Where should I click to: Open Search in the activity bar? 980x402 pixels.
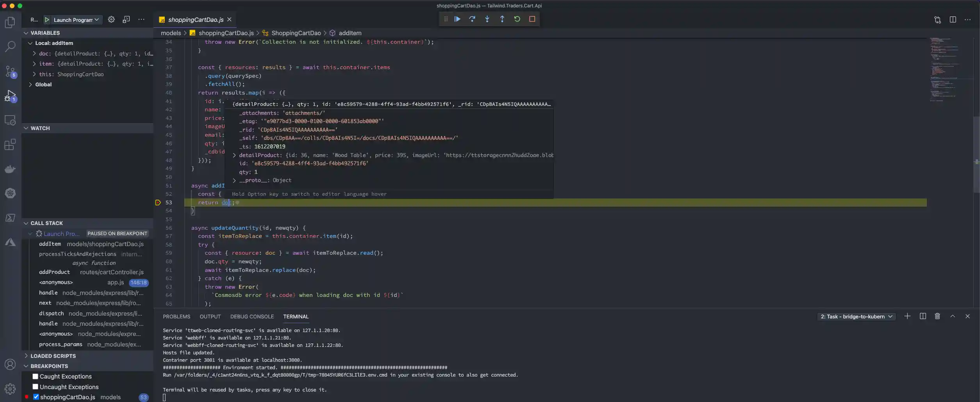[x=10, y=46]
